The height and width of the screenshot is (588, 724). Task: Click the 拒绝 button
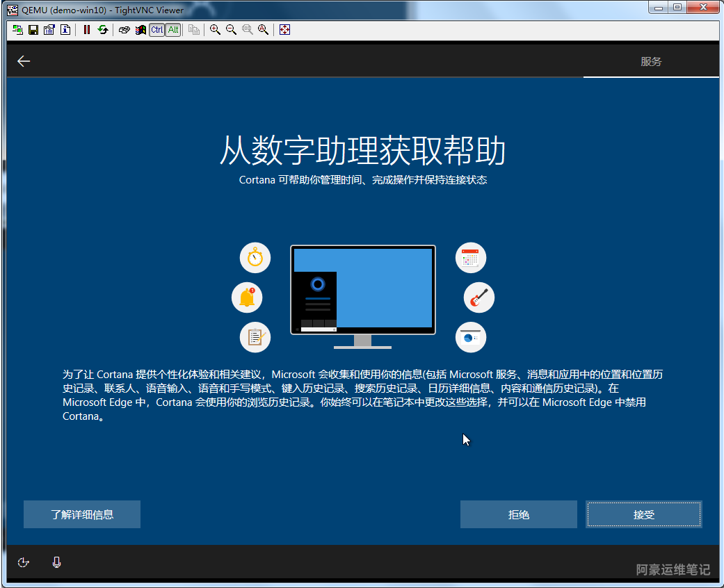tap(519, 514)
